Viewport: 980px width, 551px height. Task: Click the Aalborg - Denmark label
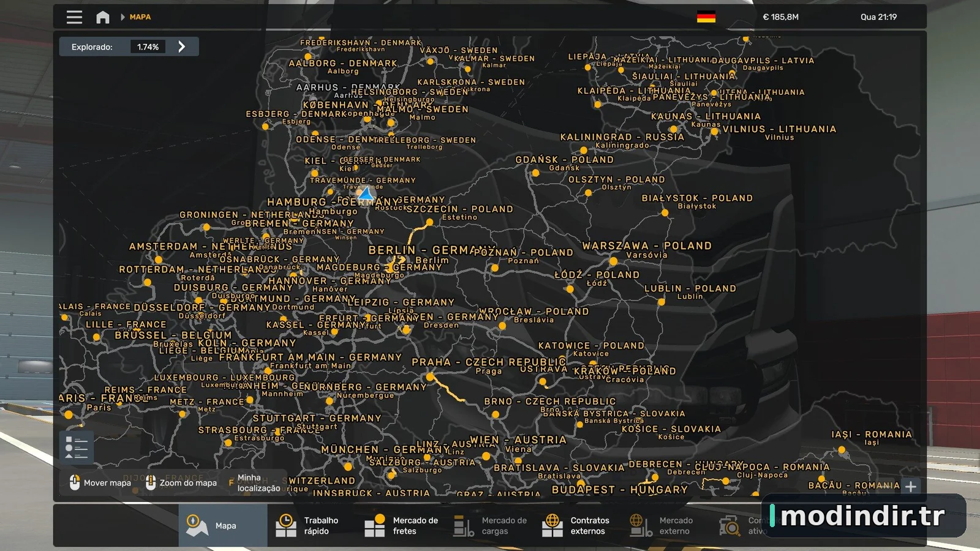[343, 63]
